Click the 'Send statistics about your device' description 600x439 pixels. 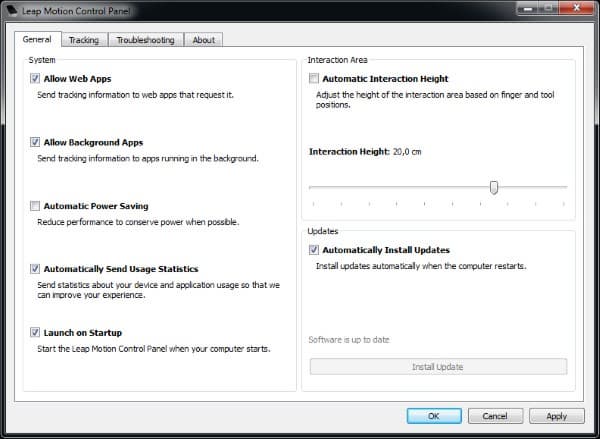(x=158, y=290)
